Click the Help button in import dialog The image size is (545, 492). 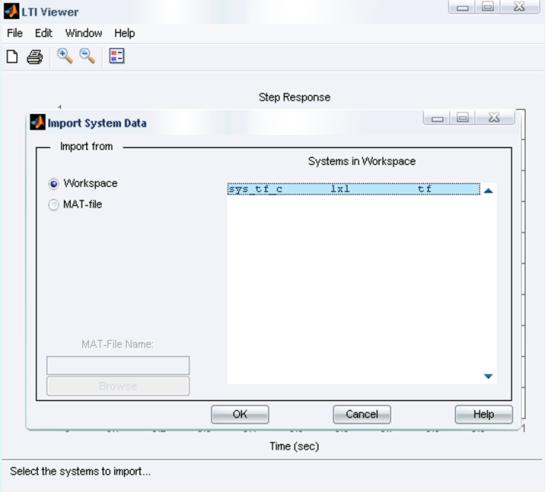tap(483, 414)
